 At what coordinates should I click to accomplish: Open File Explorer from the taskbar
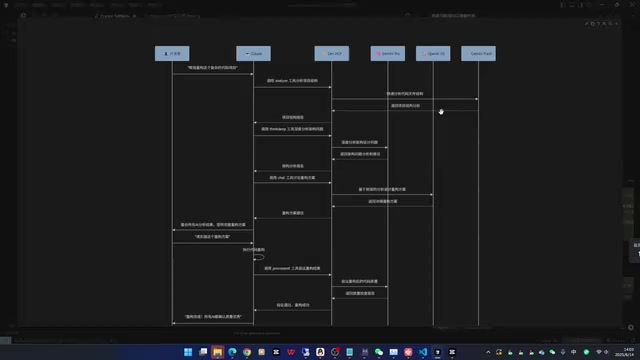[218, 352]
